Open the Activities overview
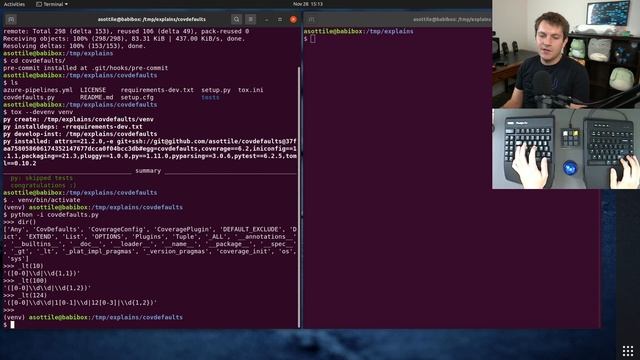640x360 pixels. click(14, 4)
